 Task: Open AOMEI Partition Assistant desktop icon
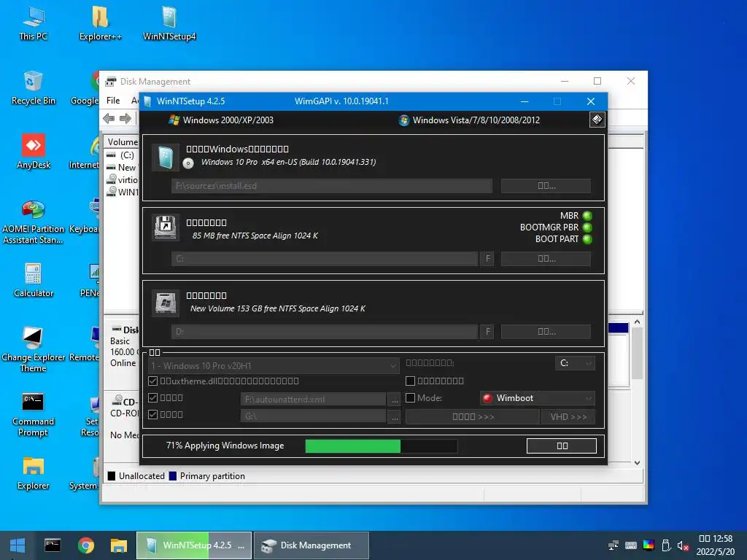coord(33,222)
